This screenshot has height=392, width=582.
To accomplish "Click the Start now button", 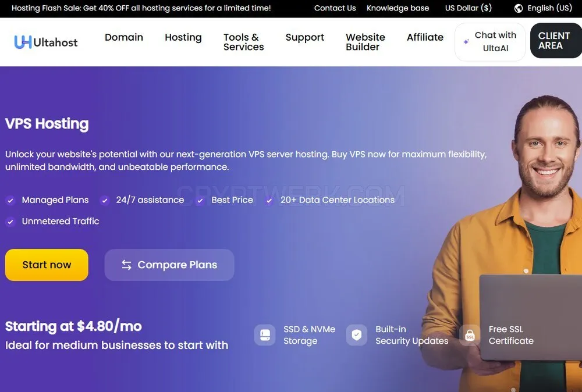I will pos(47,265).
